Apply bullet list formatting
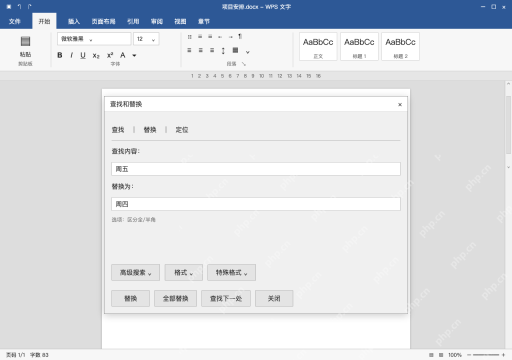This screenshot has width=512, height=360. [190, 37]
